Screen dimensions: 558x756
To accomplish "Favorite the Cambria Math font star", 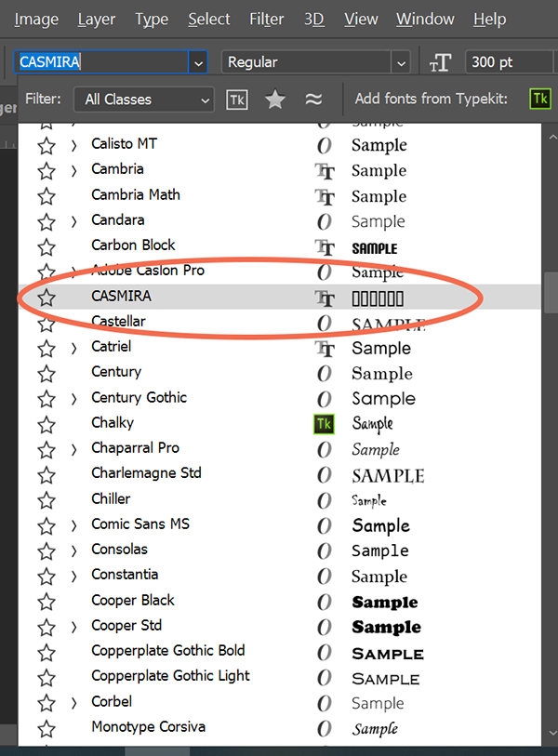I will coord(46,197).
